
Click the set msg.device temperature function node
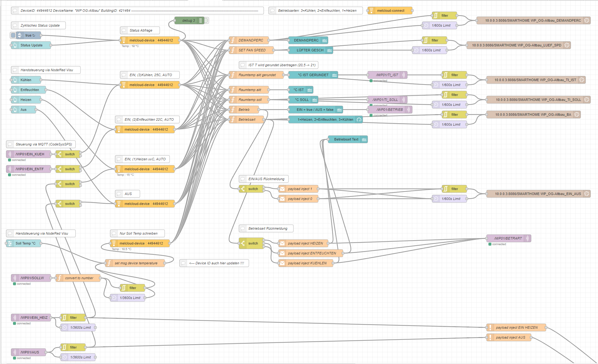pyautogui.click(x=136, y=263)
